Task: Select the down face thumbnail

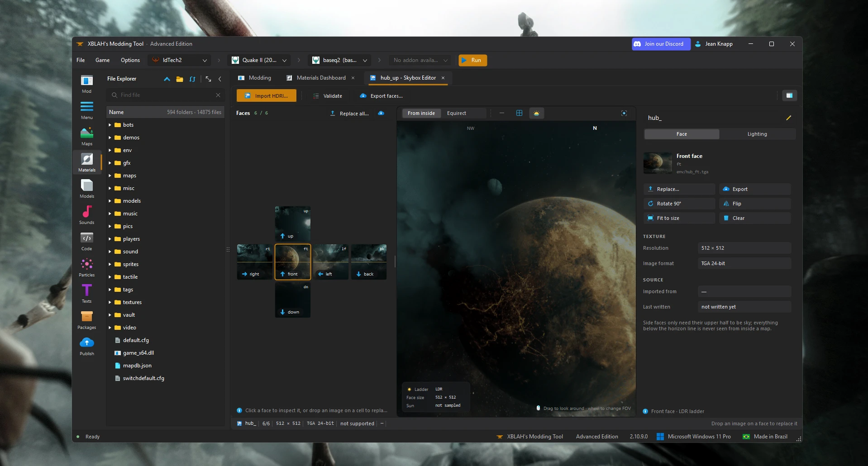Action: tap(292, 300)
